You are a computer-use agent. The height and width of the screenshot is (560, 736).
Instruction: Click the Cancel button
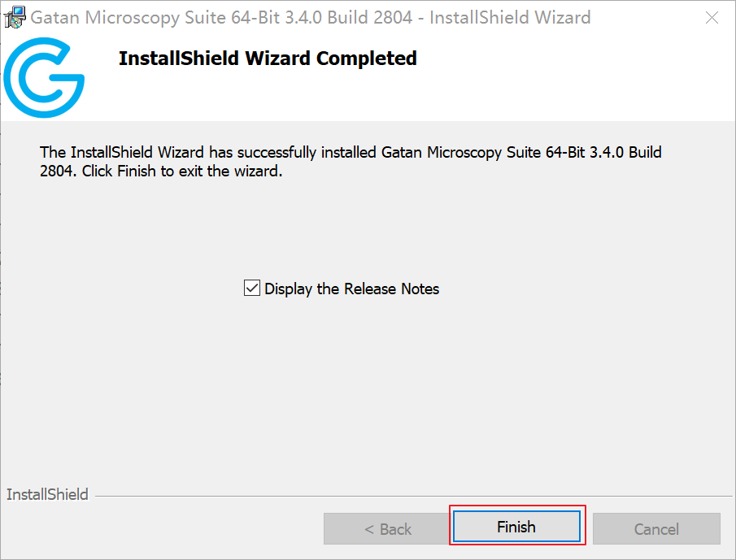[656, 529]
